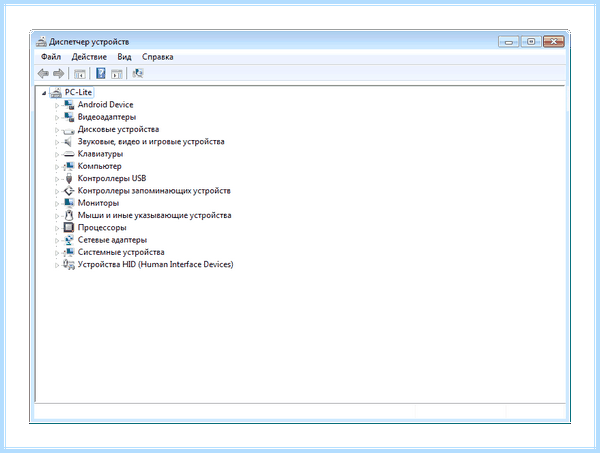Click the Системные устройства icon
This screenshot has width=600, height=453.
pos(69,252)
